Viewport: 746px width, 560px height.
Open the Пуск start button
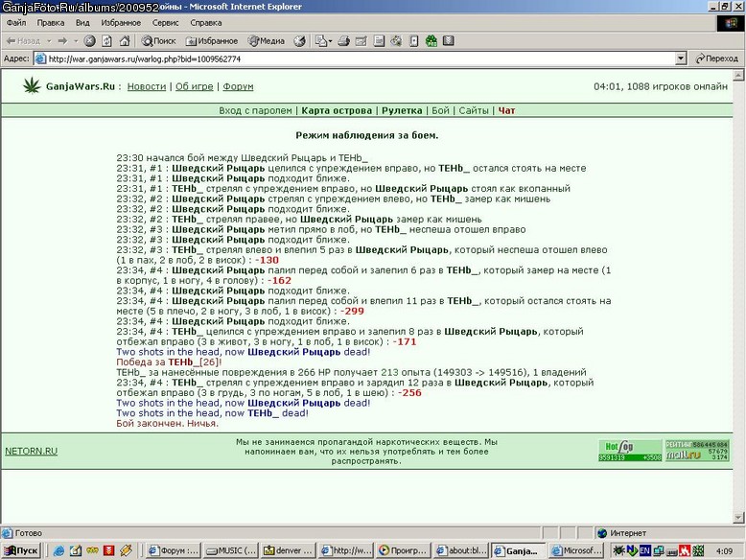21,550
